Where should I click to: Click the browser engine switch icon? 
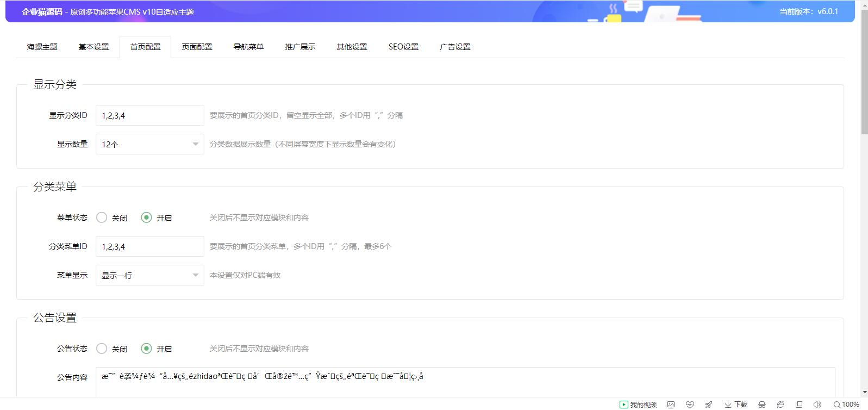(x=780, y=405)
